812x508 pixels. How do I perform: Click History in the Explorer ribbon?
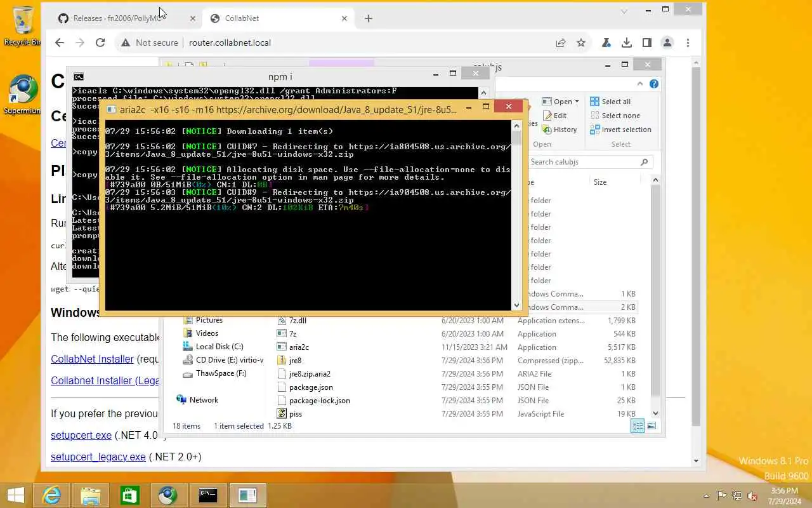click(560, 130)
